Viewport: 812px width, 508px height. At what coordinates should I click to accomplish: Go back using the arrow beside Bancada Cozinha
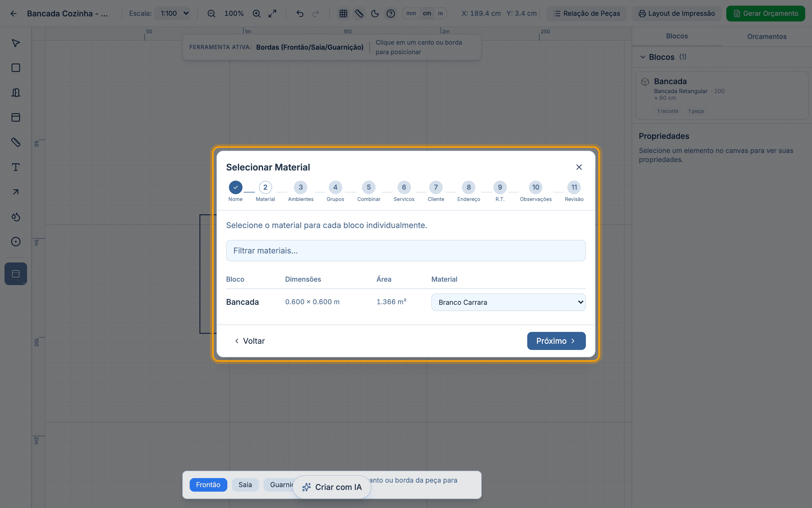tap(14, 14)
